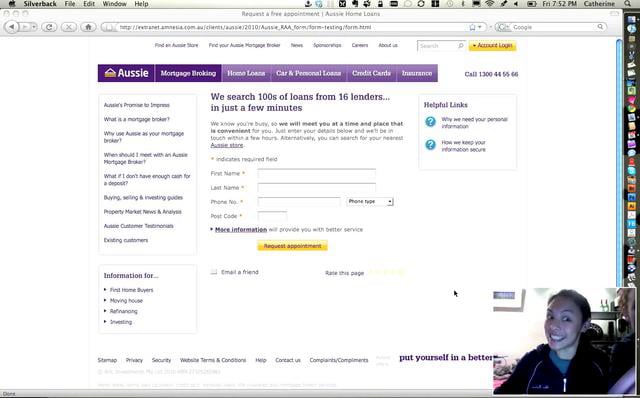The width and height of the screenshot is (640, 398).
Task: Open the Sponsorships link
Action: tap(327, 45)
